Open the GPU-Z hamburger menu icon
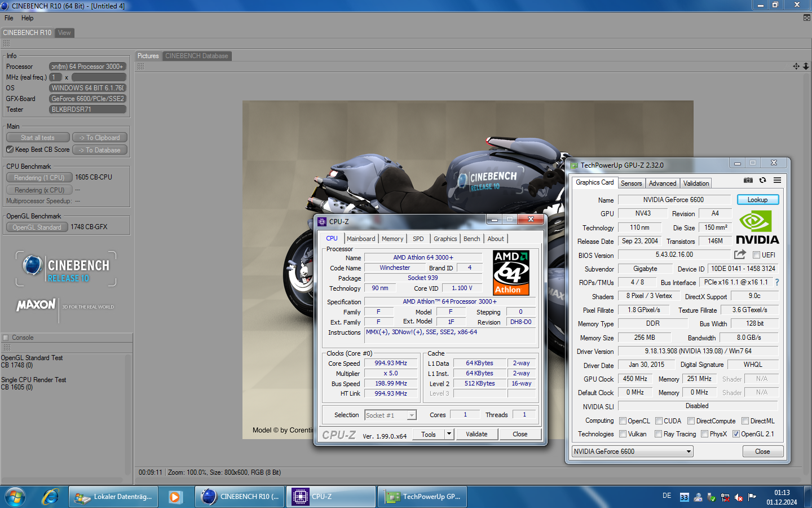Image resolution: width=812 pixels, height=508 pixels. [x=777, y=181]
